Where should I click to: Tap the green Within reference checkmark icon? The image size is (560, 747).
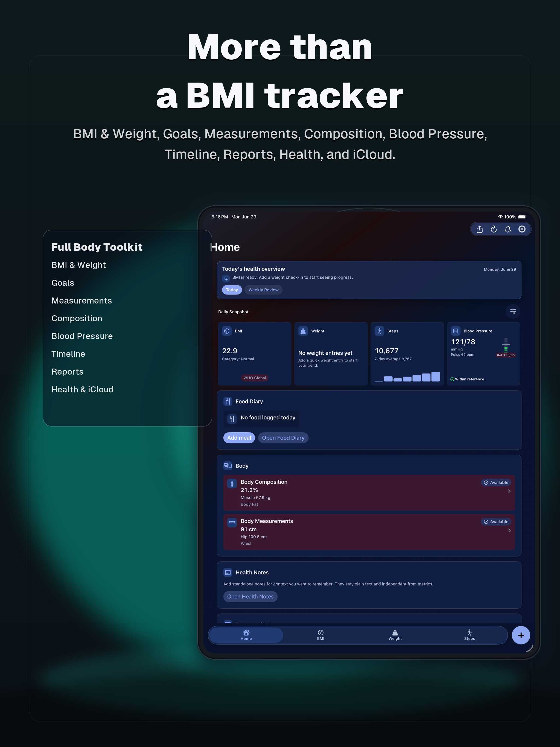[x=452, y=379]
